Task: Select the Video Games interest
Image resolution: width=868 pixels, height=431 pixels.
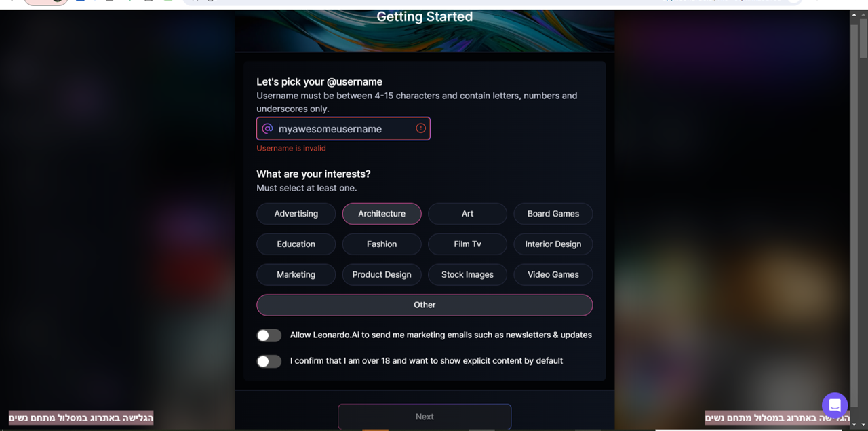Action: click(553, 275)
